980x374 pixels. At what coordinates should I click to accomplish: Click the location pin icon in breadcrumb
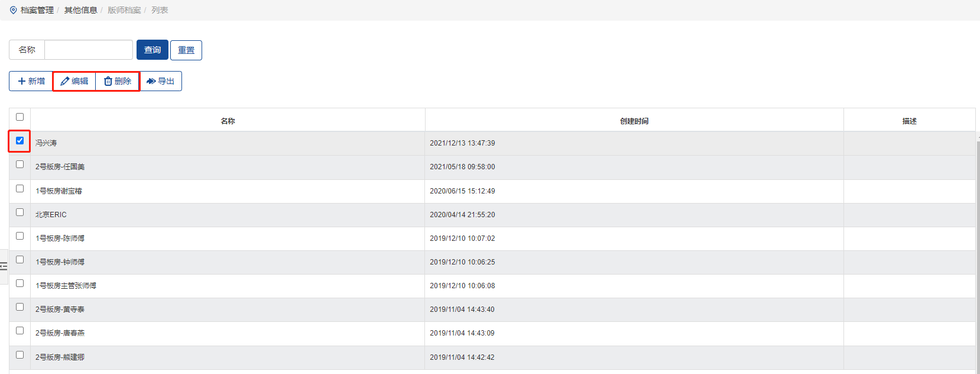pyautogui.click(x=13, y=10)
